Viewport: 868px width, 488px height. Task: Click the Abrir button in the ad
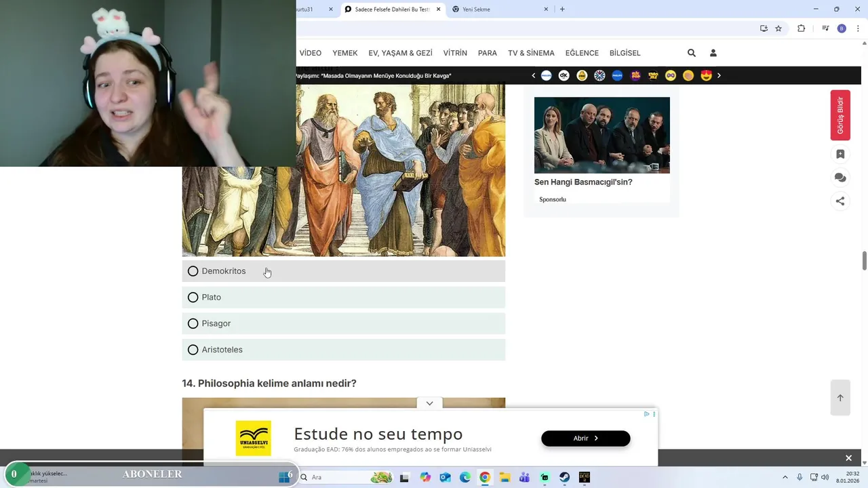(586, 439)
